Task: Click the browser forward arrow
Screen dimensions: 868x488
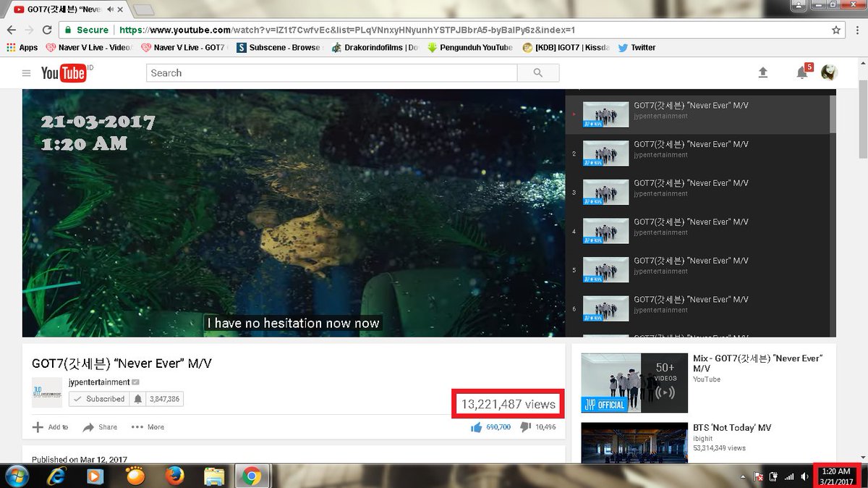Action: 29,30
